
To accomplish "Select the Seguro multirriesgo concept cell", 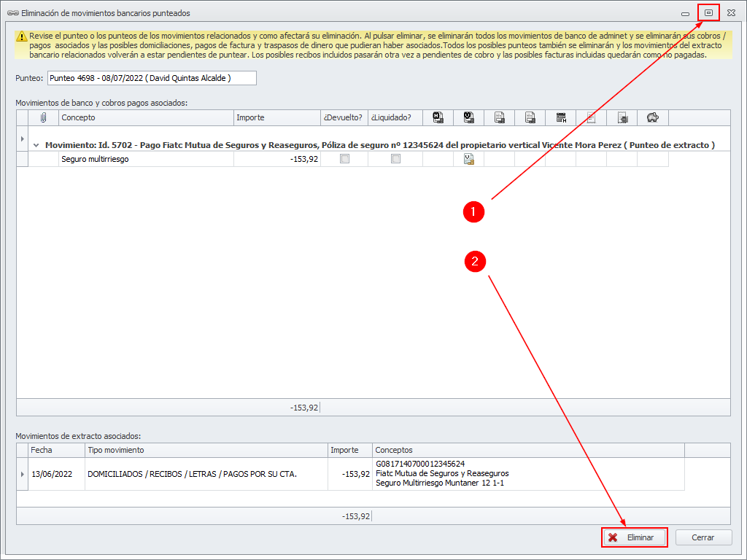I will (146, 159).
